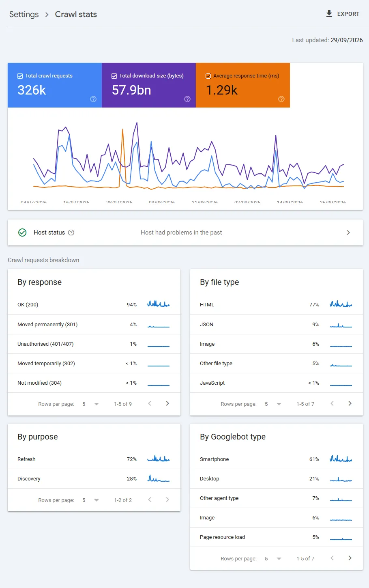The width and height of the screenshot is (369, 588).
Task: Open the Desktop Googlebot sparkline
Action: 341,479
